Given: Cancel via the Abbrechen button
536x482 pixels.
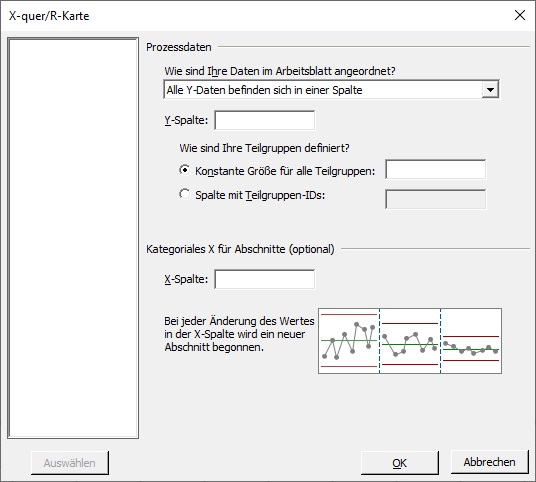Looking at the screenshot, I should point(490,462).
